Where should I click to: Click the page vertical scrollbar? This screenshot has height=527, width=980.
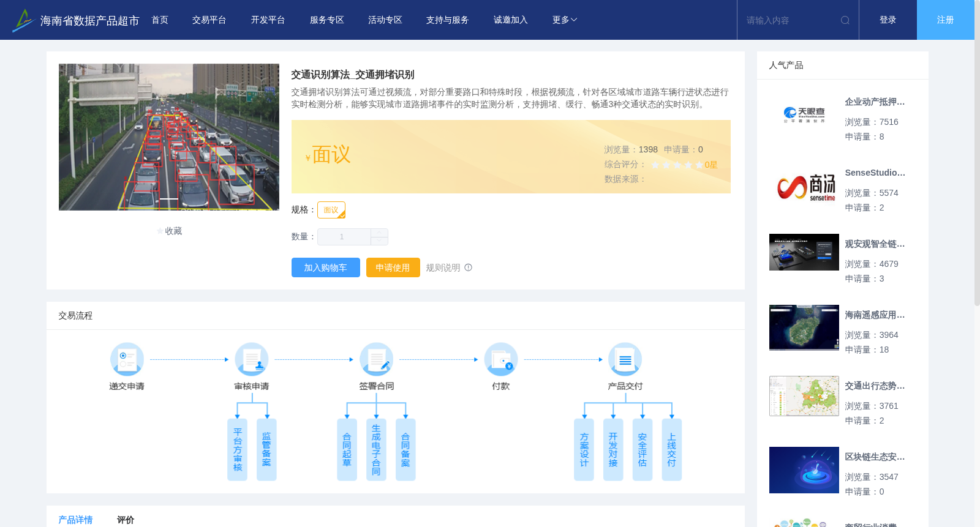tap(977, 153)
